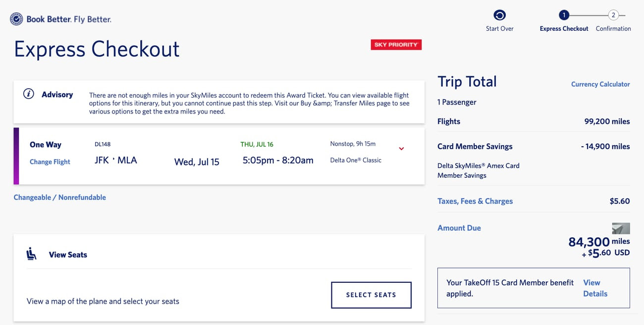Expand the flight details chevron
The image size is (644, 325).
(401, 148)
